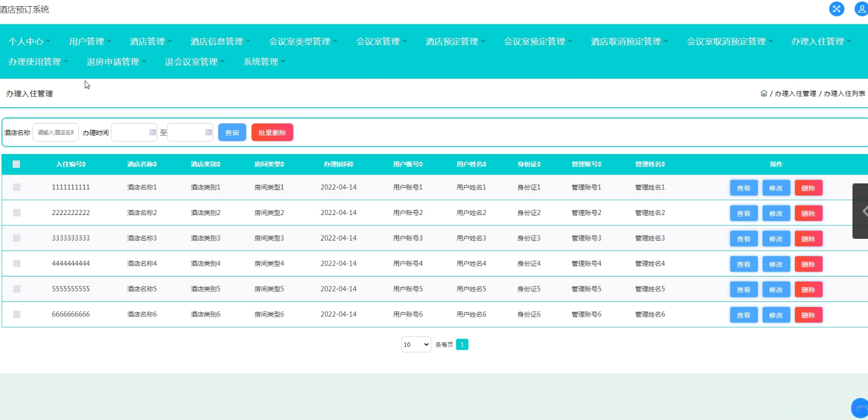Expand the 系统管理 dropdown menu

point(264,62)
